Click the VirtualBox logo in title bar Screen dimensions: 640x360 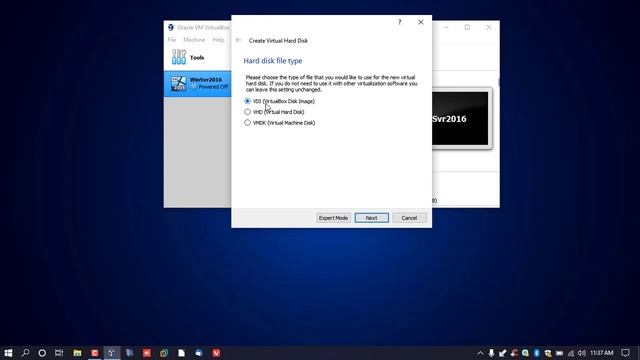click(171, 27)
